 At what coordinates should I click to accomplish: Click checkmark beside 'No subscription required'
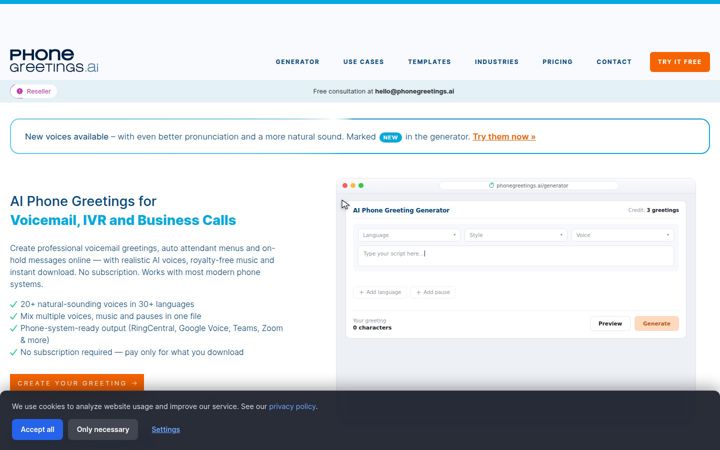[14, 352]
